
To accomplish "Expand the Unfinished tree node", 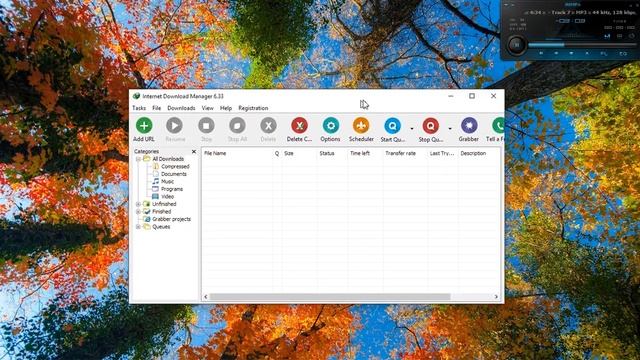I will tap(138, 204).
